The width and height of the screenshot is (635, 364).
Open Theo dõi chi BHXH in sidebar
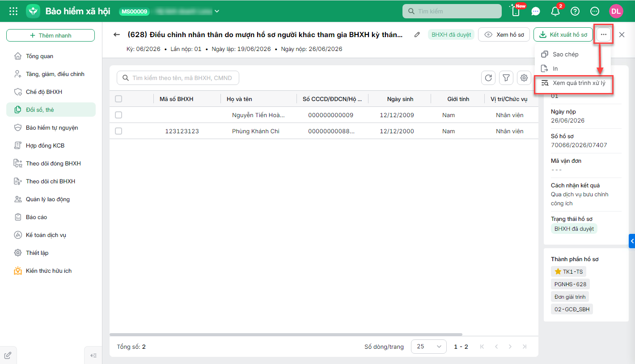[51, 181]
